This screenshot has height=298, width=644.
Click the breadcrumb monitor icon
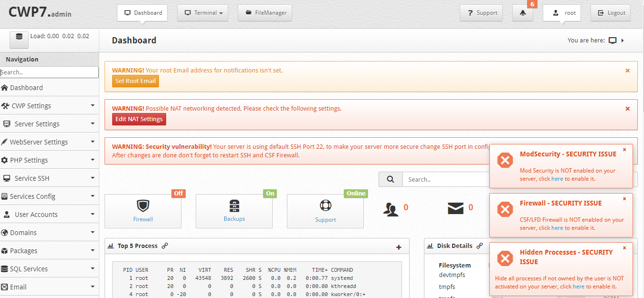[613, 41]
